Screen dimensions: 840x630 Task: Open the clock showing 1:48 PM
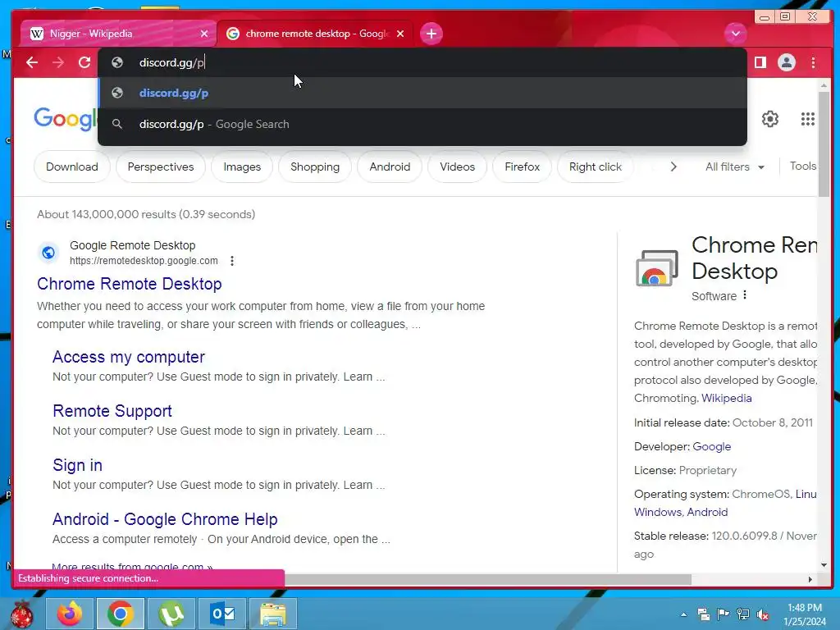point(805,614)
